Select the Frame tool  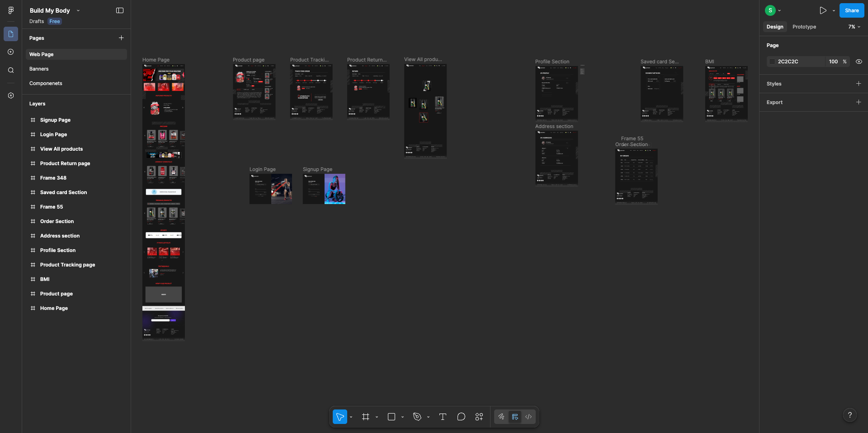366,417
